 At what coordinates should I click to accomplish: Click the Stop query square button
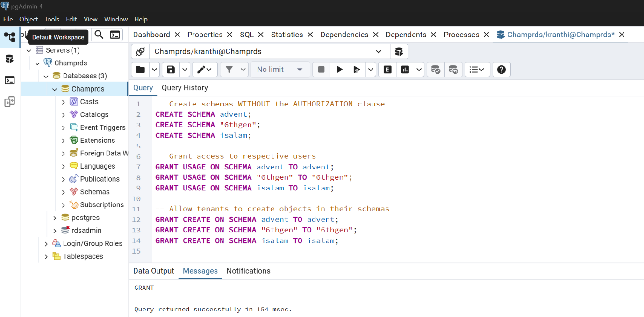tap(321, 70)
